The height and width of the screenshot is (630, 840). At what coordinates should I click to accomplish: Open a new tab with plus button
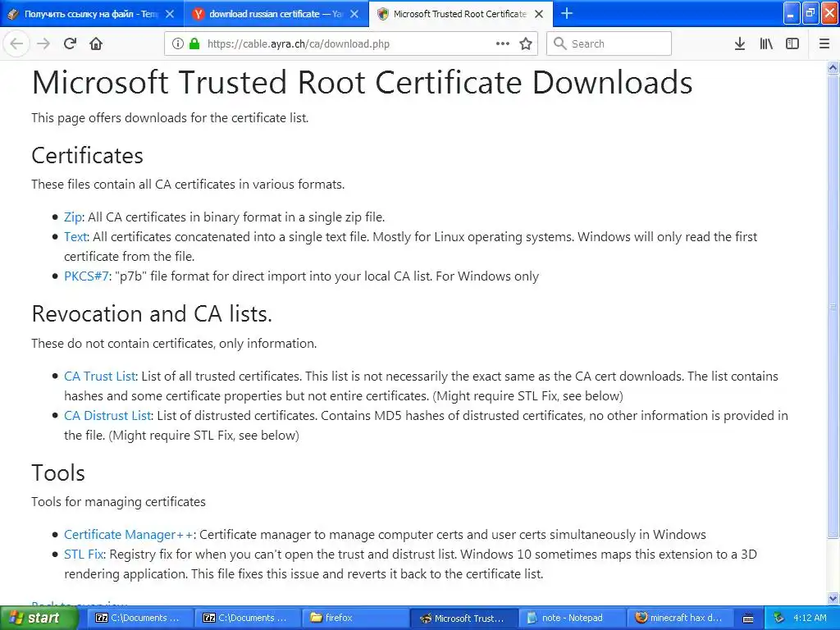567,13
